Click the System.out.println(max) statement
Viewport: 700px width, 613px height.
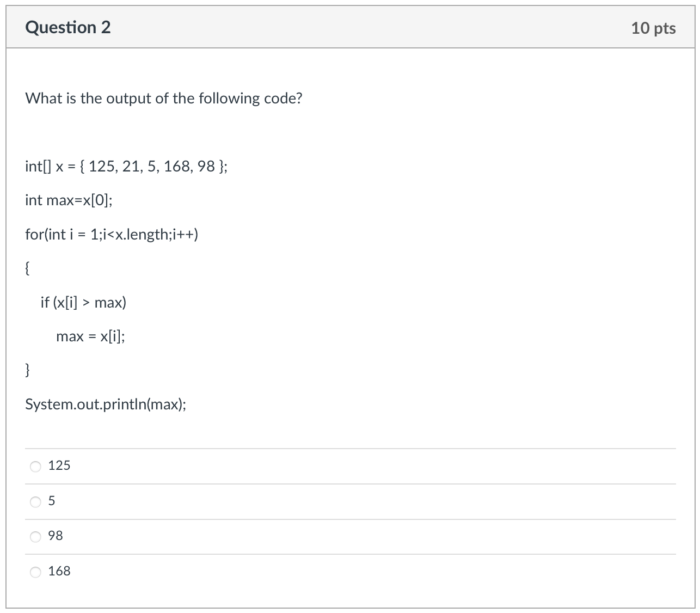click(106, 404)
